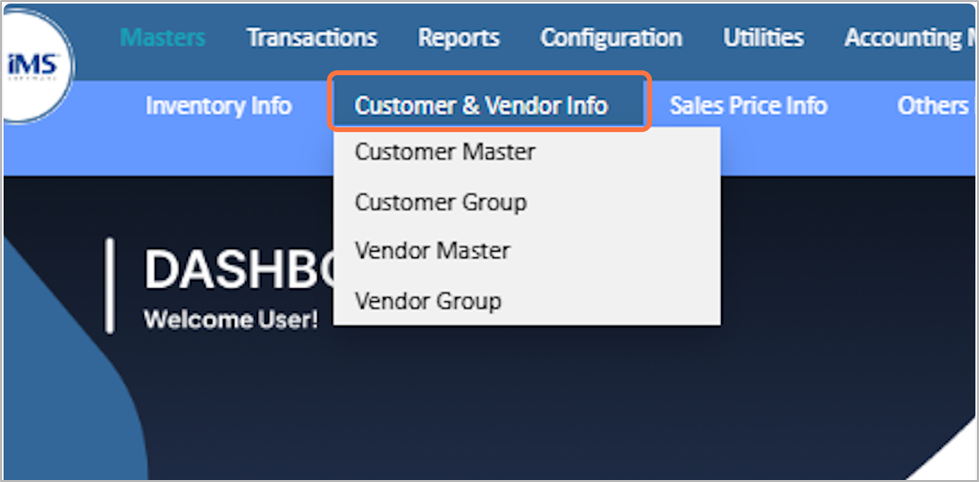Expand the Sales Price Info submenu
Screen dimensions: 979x482
tap(748, 105)
